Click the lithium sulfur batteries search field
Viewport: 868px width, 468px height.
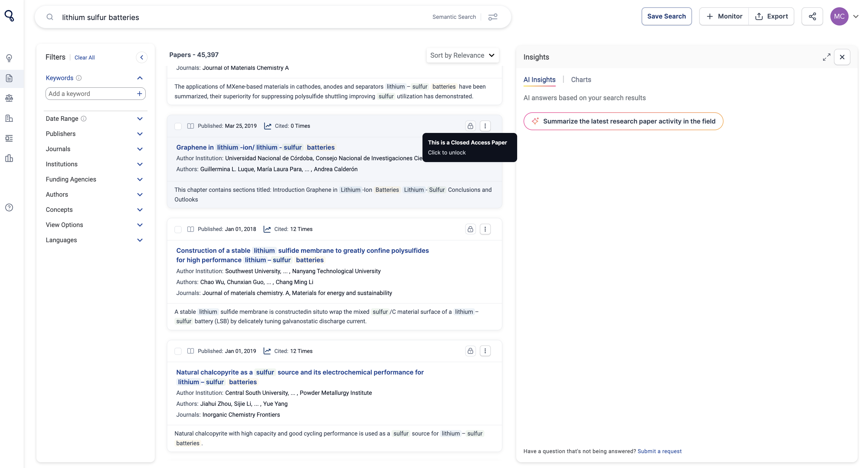(x=242, y=17)
